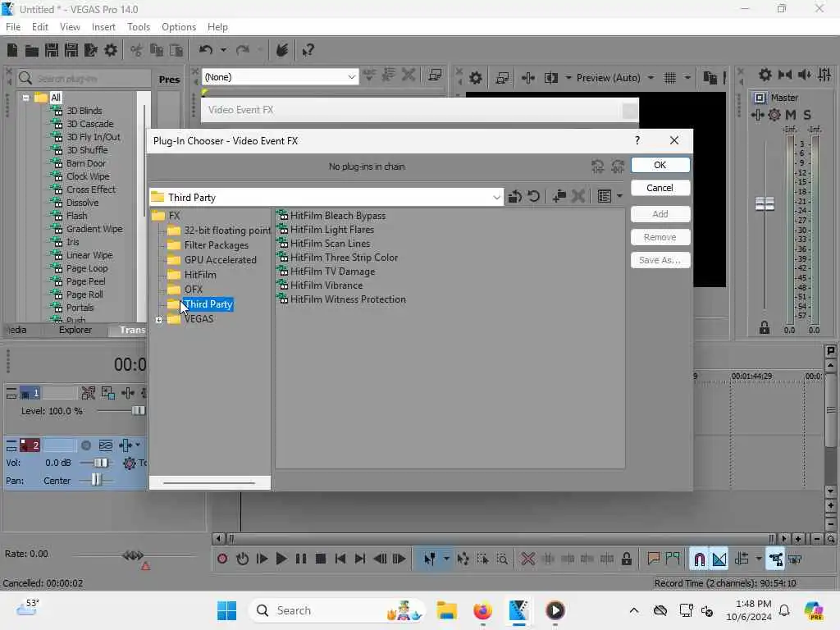The image size is (840, 630).
Task: Open the File menu
Action: [13, 27]
